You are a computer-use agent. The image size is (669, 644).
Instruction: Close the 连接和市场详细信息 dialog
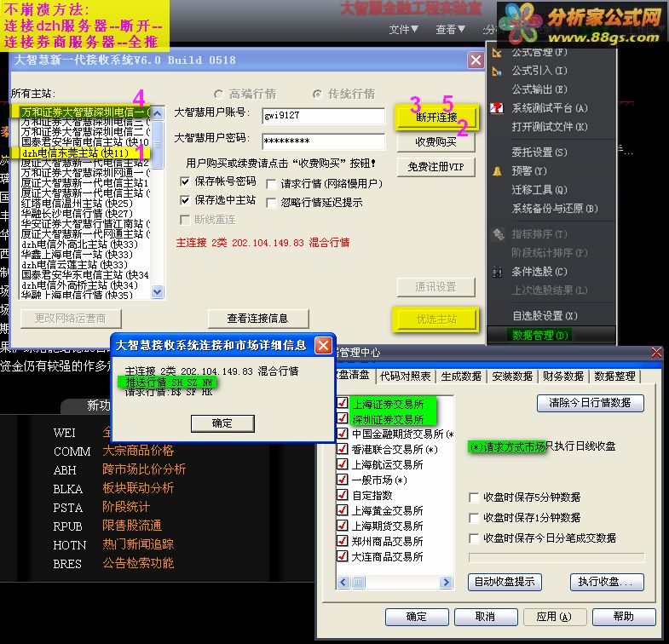point(323,345)
